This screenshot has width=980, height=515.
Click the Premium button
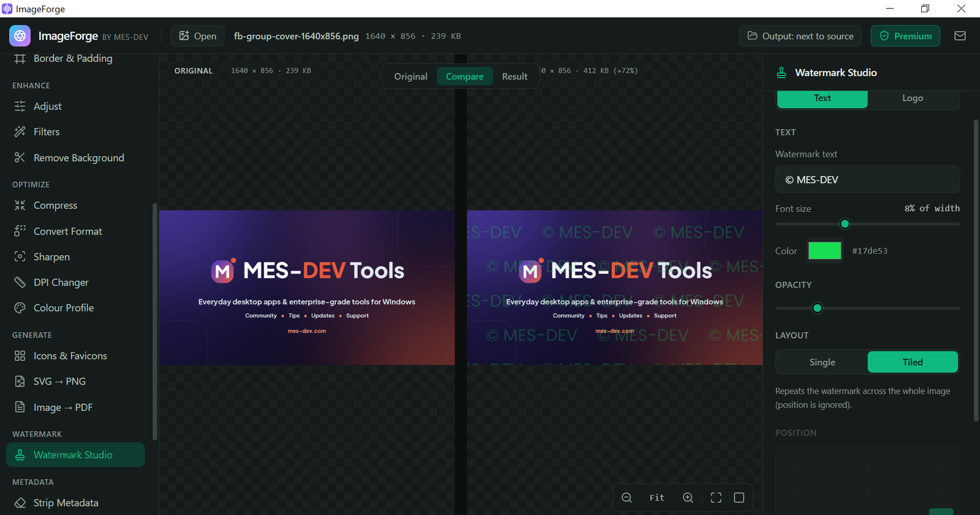point(905,36)
